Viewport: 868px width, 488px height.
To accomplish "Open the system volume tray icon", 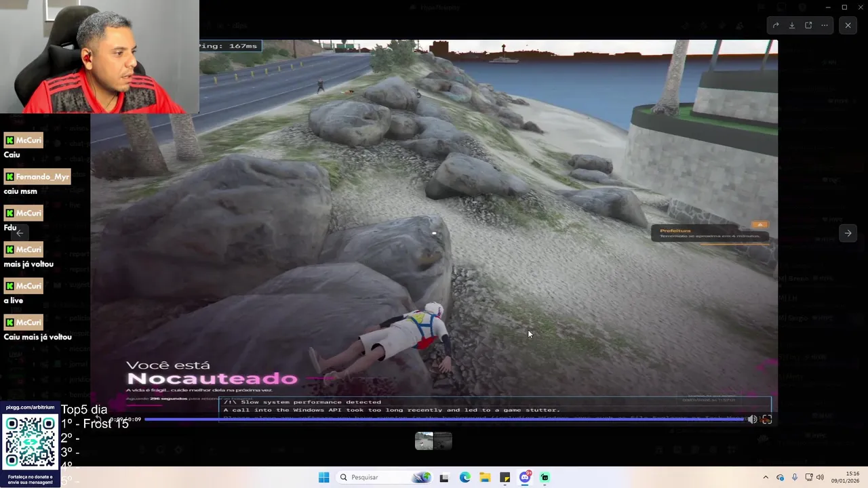I will tap(820, 477).
